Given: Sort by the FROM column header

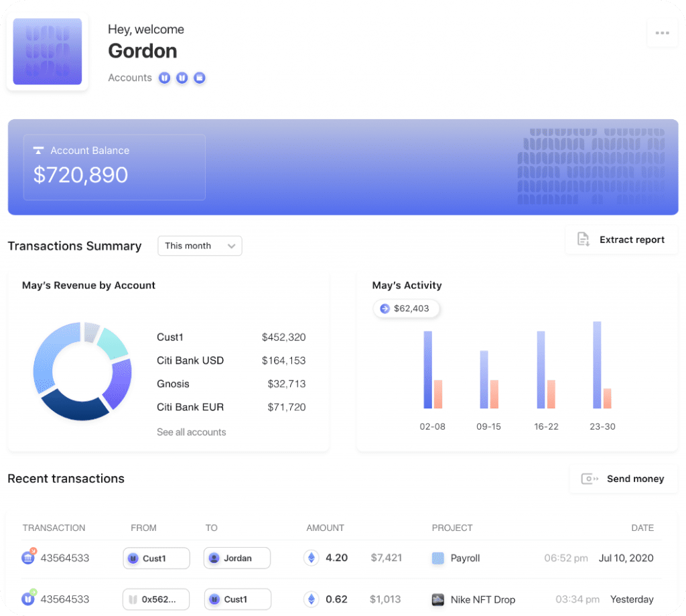Looking at the screenshot, I should coord(143,528).
